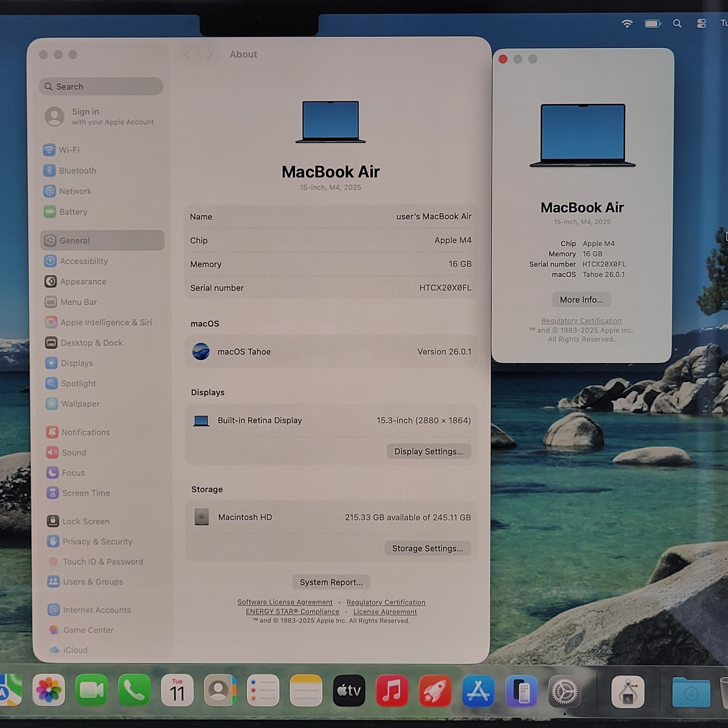Select Privacy & Security menu item
This screenshot has width=728, height=728.
tap(97, 541)
